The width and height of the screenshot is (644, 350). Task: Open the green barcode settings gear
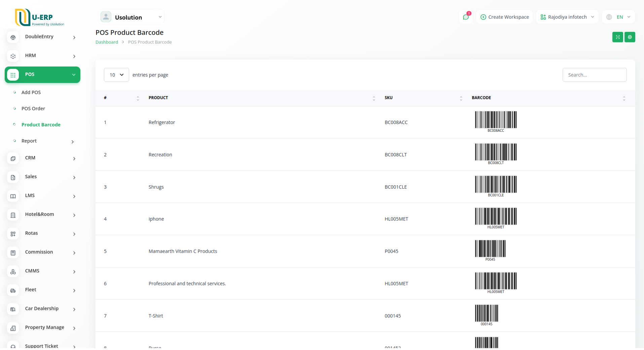click(x=630, y=37)
